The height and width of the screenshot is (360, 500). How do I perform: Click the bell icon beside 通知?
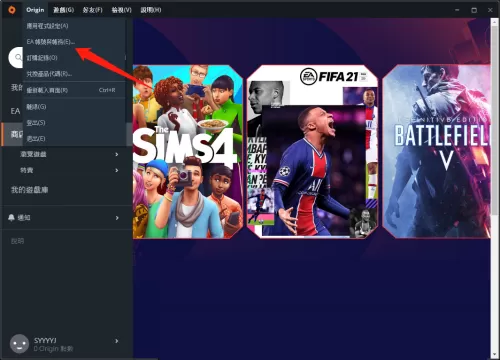pos(11,218)
